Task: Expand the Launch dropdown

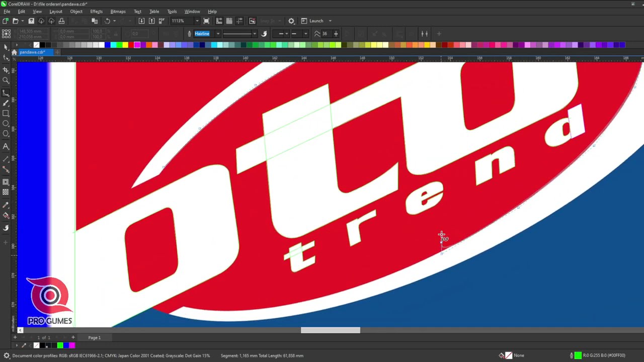Action: 330,21
